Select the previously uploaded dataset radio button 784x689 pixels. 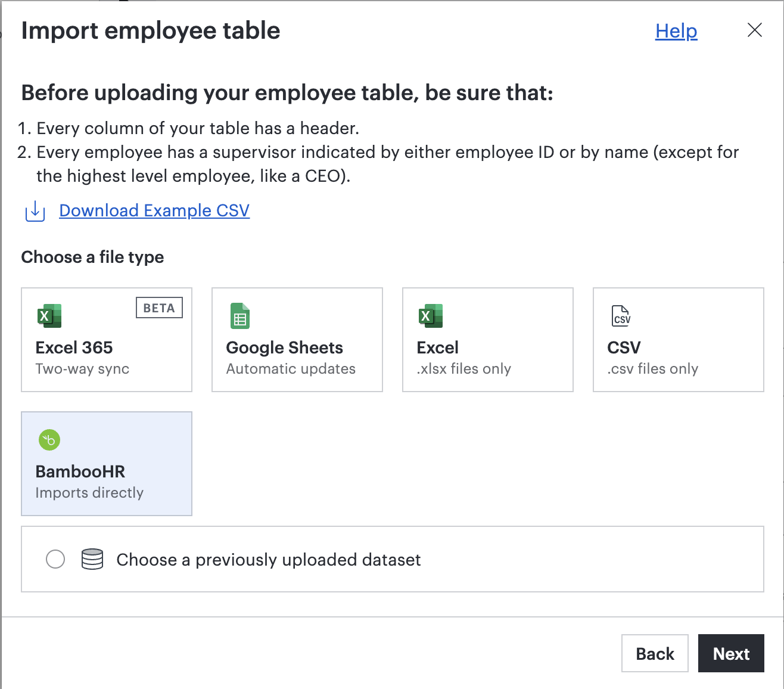point(55,559)
